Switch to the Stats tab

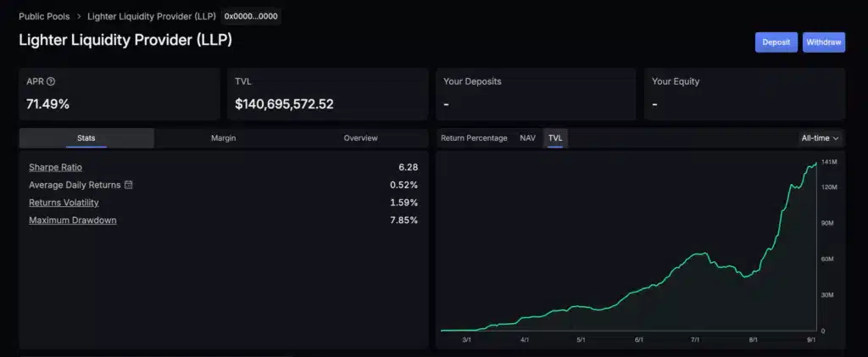click(86, 138)
